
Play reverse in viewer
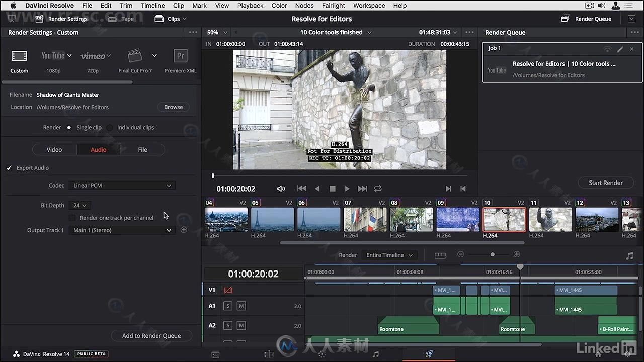[317, 189]
